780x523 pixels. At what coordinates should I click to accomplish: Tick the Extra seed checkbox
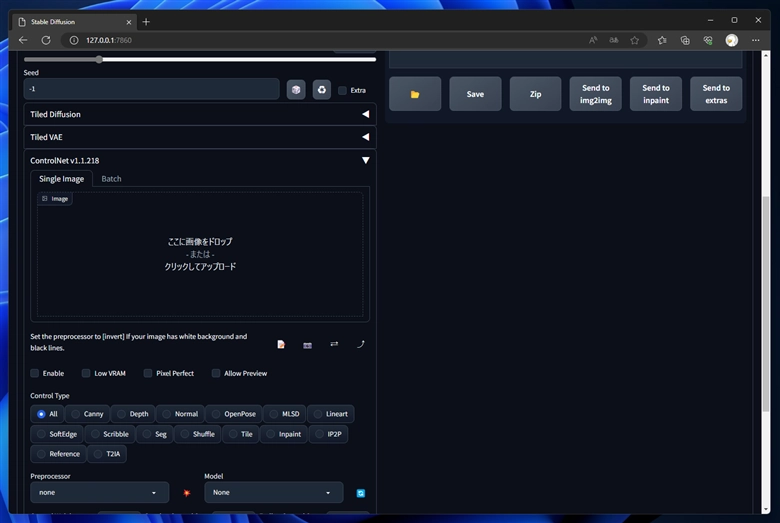342,91
